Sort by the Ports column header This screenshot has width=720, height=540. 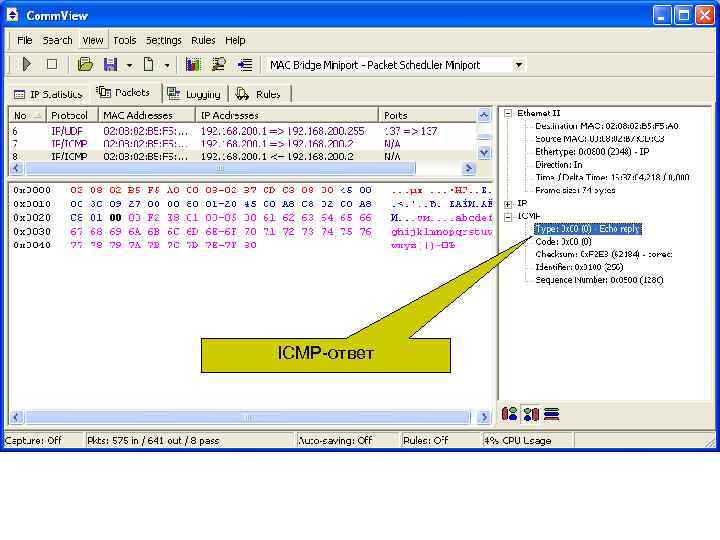pyautogui.click(x=427, y=115)
